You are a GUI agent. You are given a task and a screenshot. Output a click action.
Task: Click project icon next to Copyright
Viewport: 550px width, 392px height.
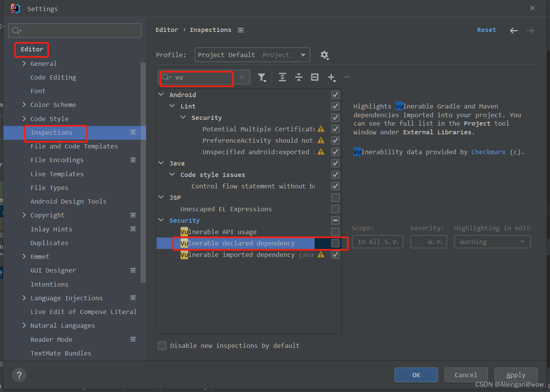[x=133, y=215]
